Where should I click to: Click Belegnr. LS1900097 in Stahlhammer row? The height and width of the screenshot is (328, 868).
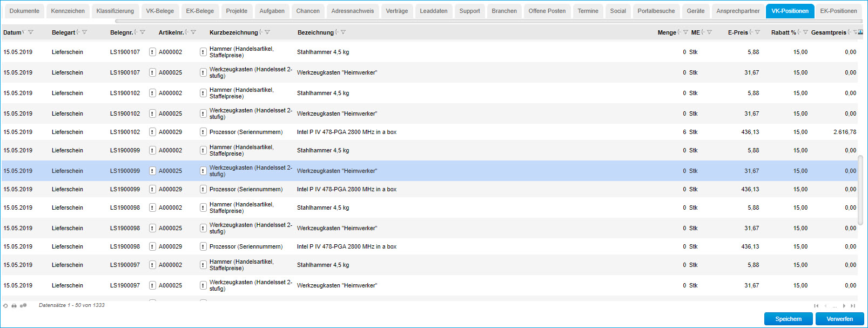125,265
